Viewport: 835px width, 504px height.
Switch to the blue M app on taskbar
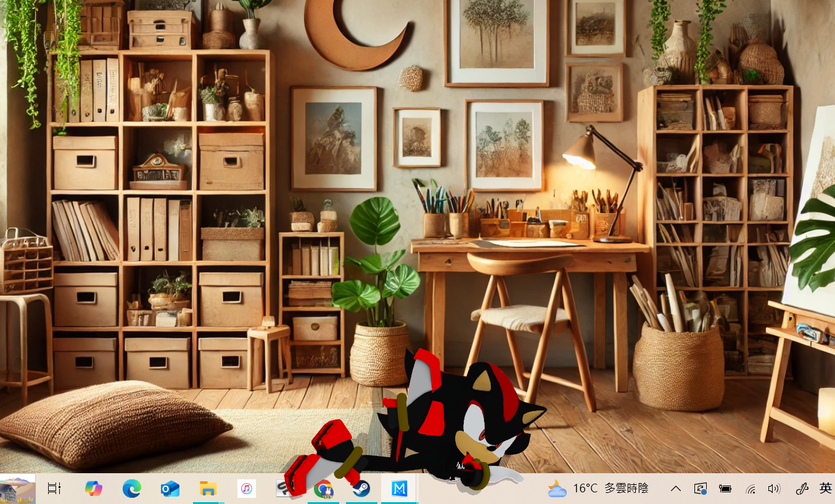[x=400, y=489]
